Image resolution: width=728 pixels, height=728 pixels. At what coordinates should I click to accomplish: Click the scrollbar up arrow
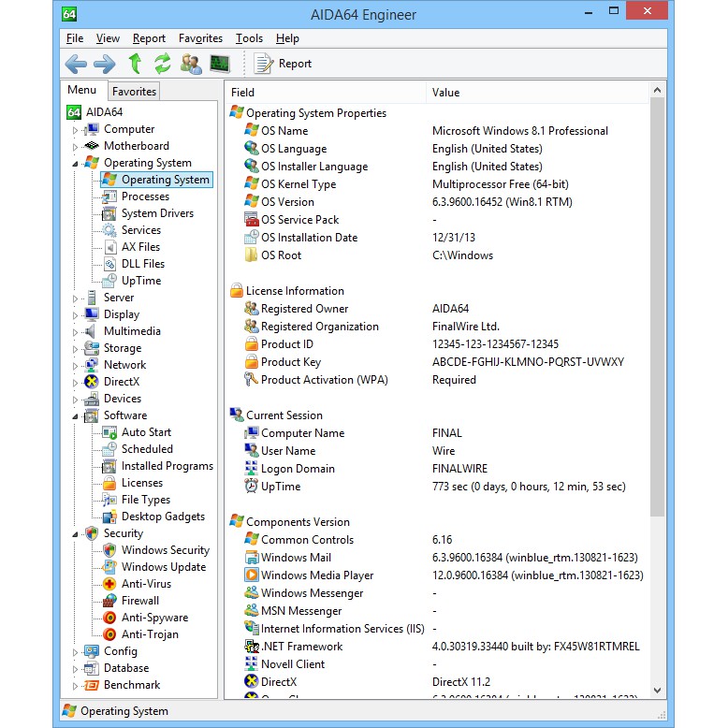click(657, 90)
